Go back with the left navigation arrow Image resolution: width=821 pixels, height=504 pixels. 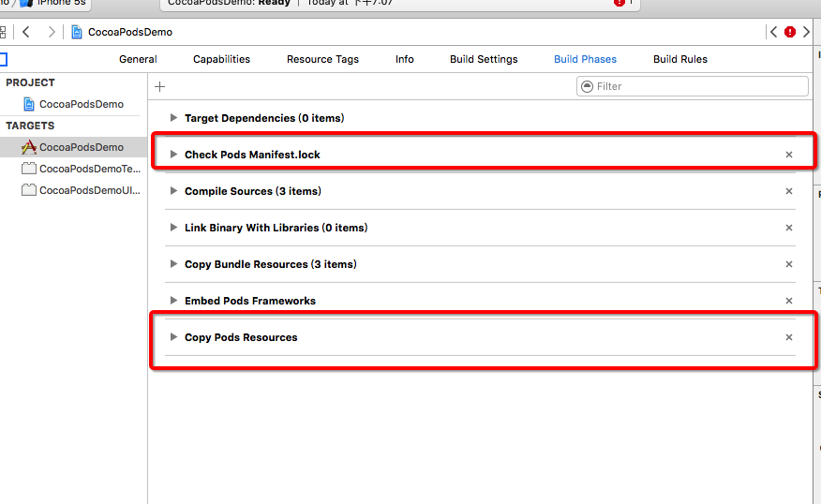26,32
